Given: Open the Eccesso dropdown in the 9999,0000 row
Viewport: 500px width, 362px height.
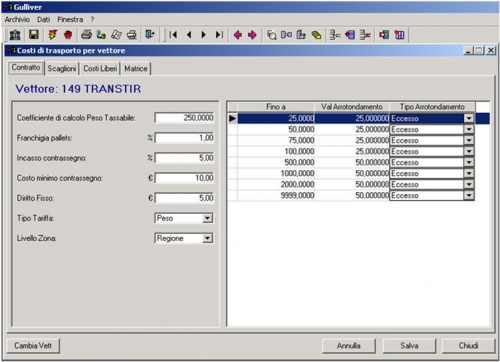Looking at the screenshot, I should 469,195.
